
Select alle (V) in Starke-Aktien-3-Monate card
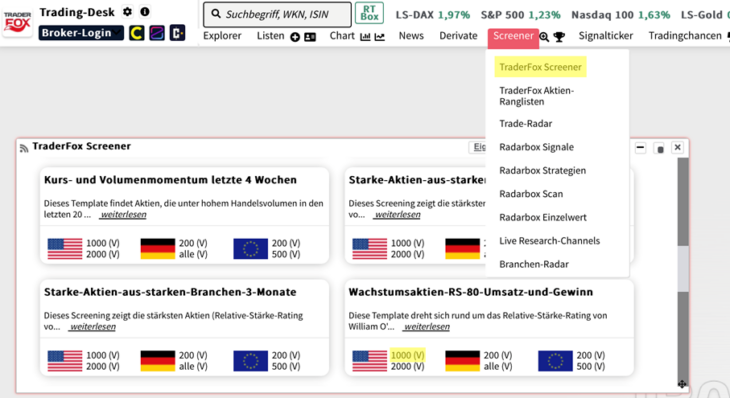(x=193, y=366)
